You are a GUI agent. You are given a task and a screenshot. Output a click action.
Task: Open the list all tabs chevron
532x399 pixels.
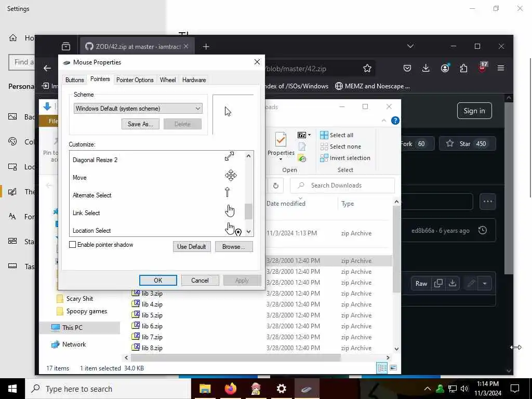(410, 46)
